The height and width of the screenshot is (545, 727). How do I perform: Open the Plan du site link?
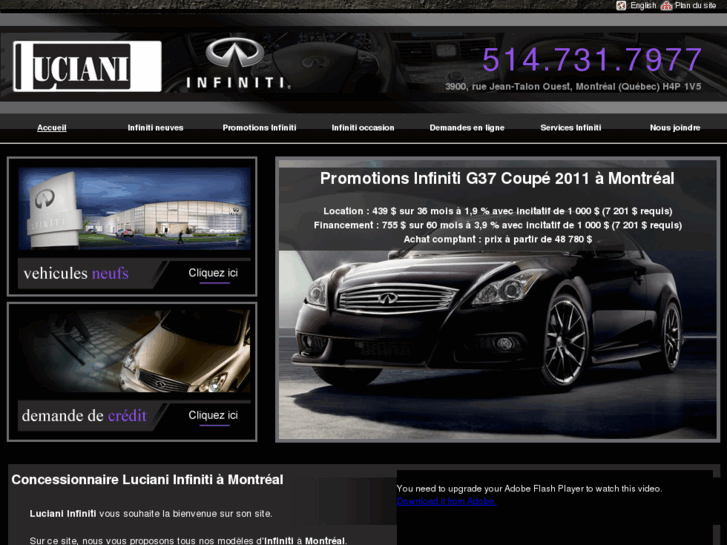click(695, 6)
